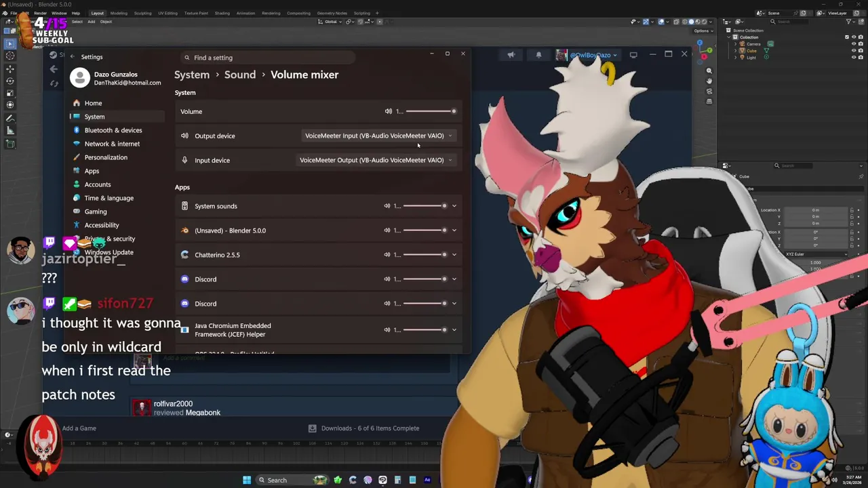Select Blender's Scale tool
Viewport: 868px width, 488px height.
10,93
